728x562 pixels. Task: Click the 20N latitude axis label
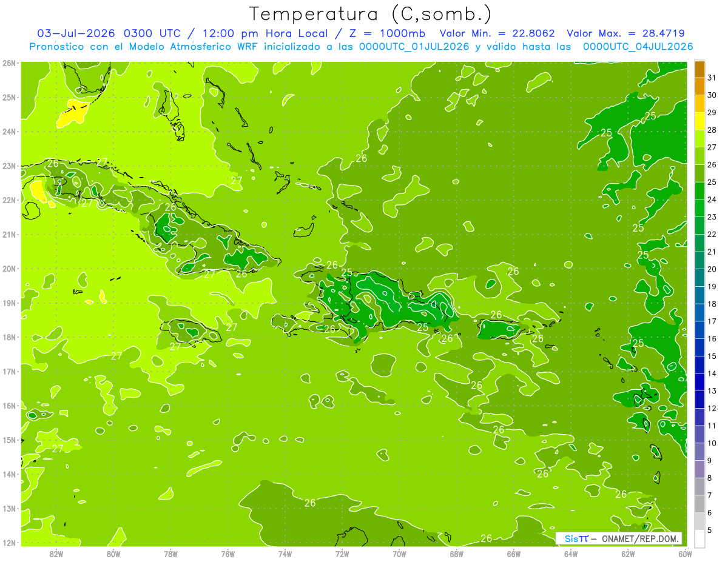click(x=9, y=269)
